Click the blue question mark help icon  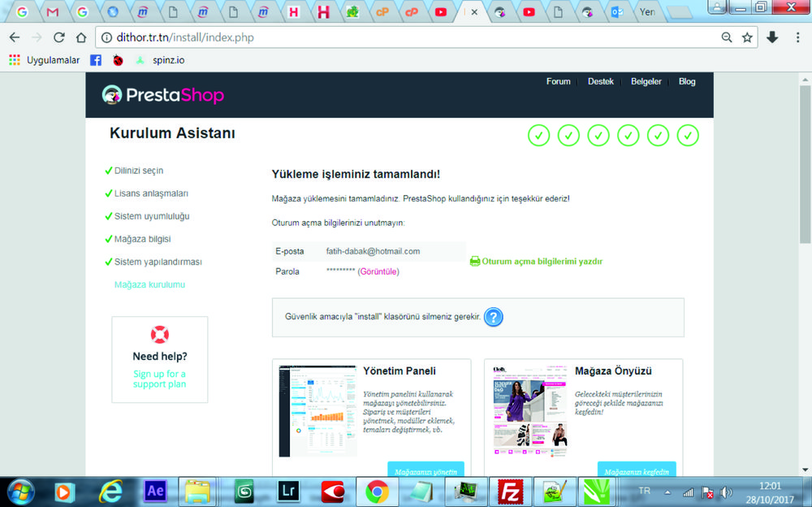493,317
